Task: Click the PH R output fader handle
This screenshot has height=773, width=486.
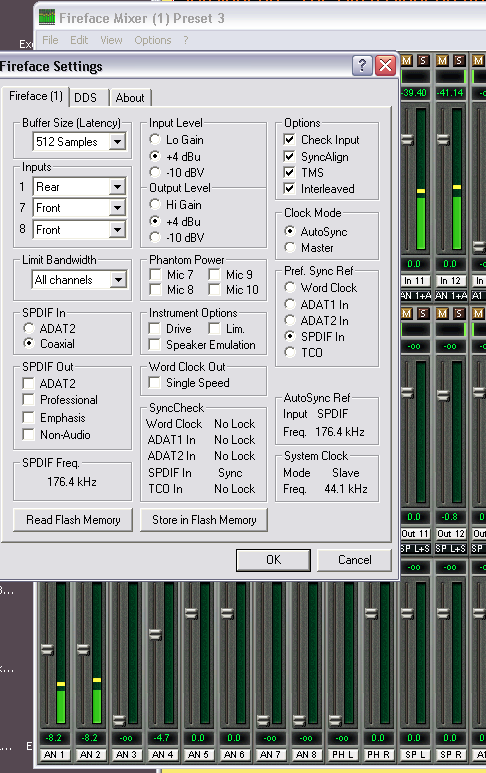Action: coord(371,613)
